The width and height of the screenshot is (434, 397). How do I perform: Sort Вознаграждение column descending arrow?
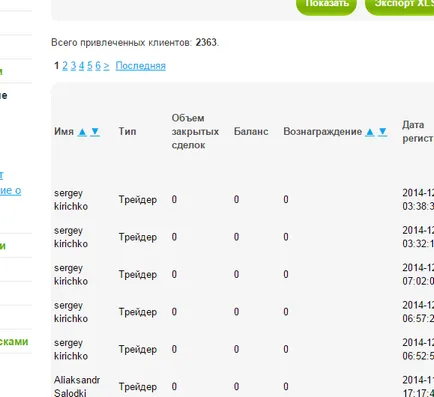[x=383, y=132]
